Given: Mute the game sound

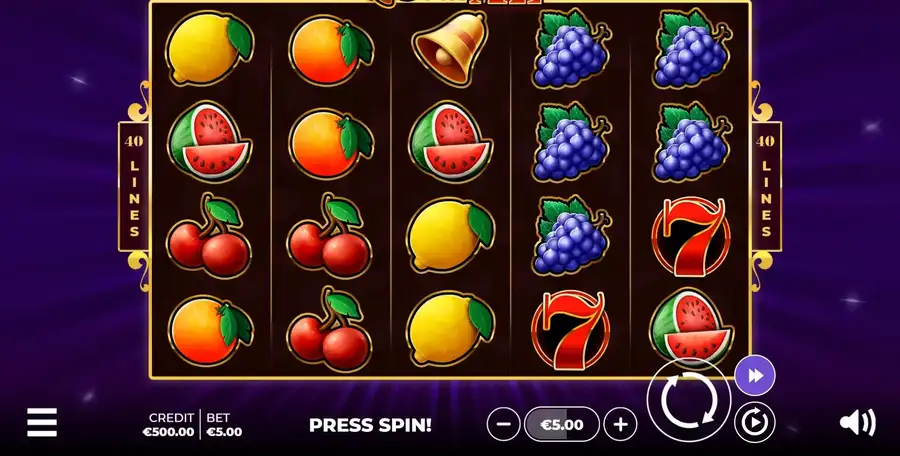Looking at the screenshot, I should [x=858, y=423].
